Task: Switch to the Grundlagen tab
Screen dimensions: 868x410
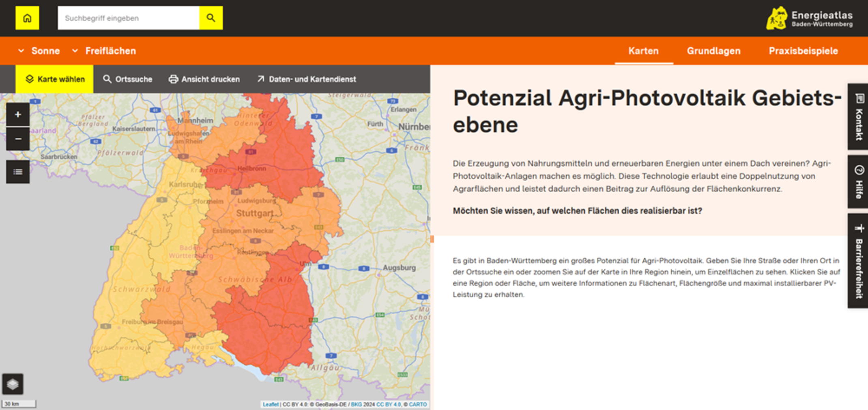Action: pyautogui.click(x=713, y=51)
